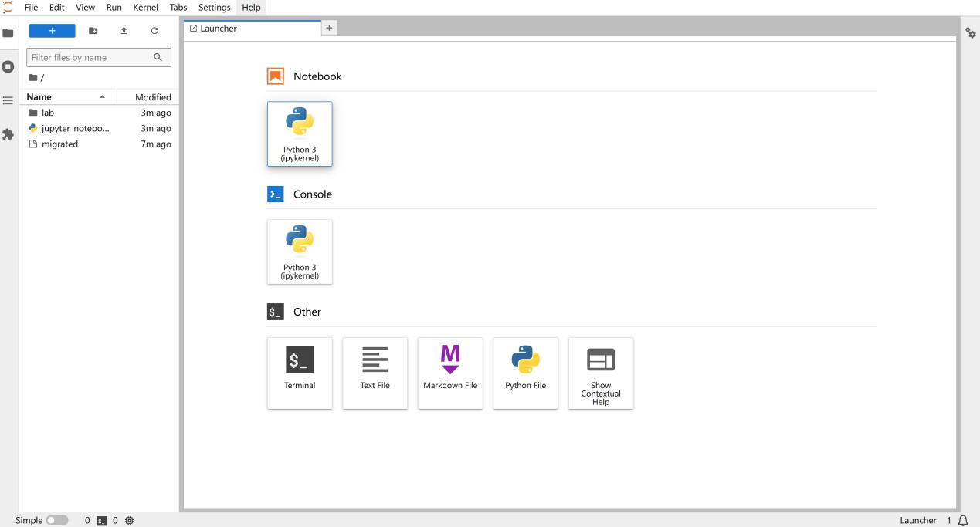Open the File Browser sidebar icon
The image size is (980, 527).
coord(8,33)
